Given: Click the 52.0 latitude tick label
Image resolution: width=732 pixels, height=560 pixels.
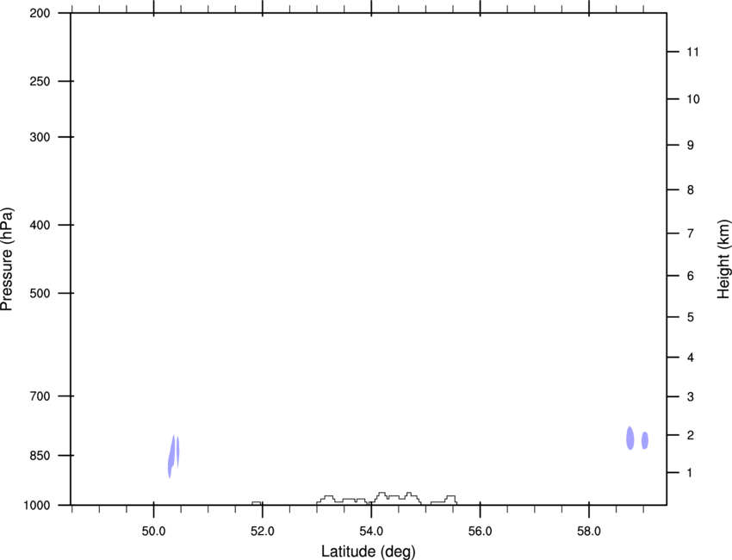Looking at the screenshot, I should [263, 532].
